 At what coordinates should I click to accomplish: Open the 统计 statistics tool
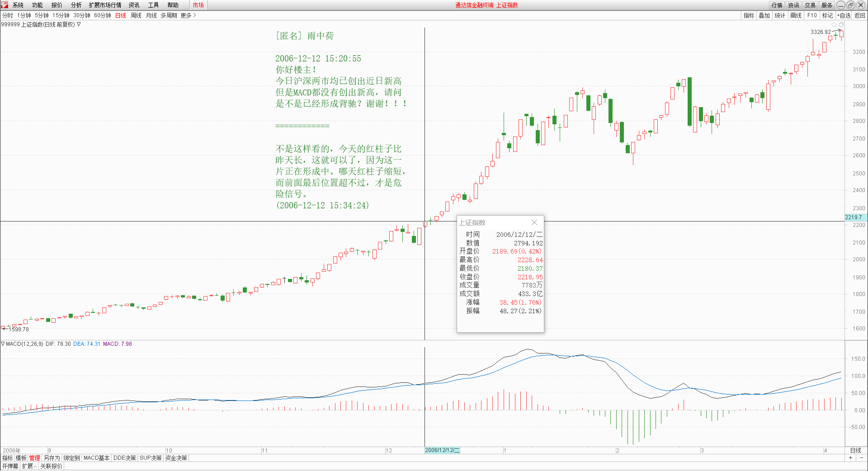(780, 15)
